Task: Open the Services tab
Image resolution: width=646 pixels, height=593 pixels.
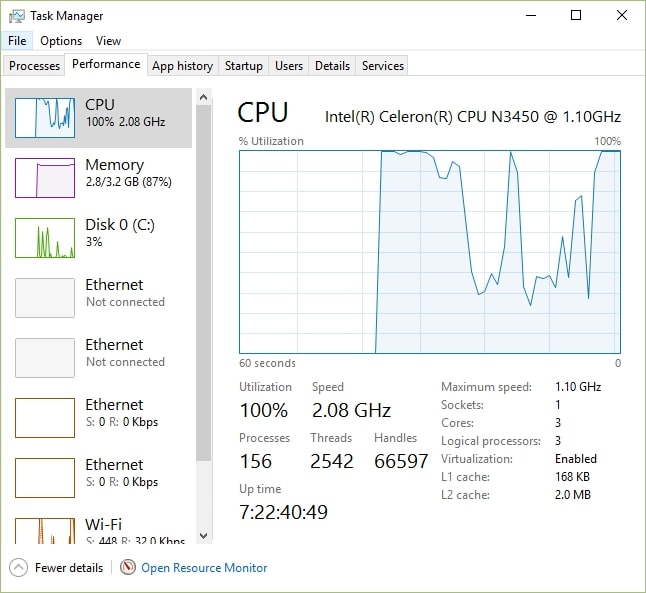Action: click(x=382, y=66)
